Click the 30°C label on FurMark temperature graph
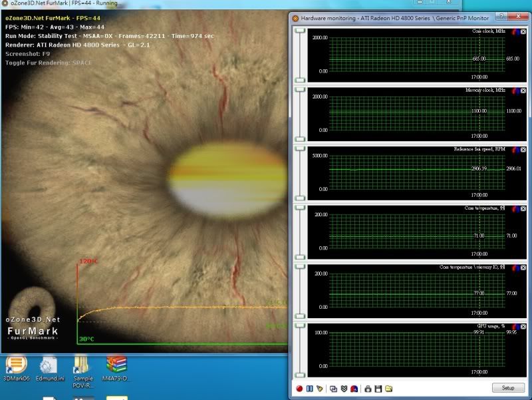Image resolution: width=532 pixels, height=400 pixels. (86, 339)
